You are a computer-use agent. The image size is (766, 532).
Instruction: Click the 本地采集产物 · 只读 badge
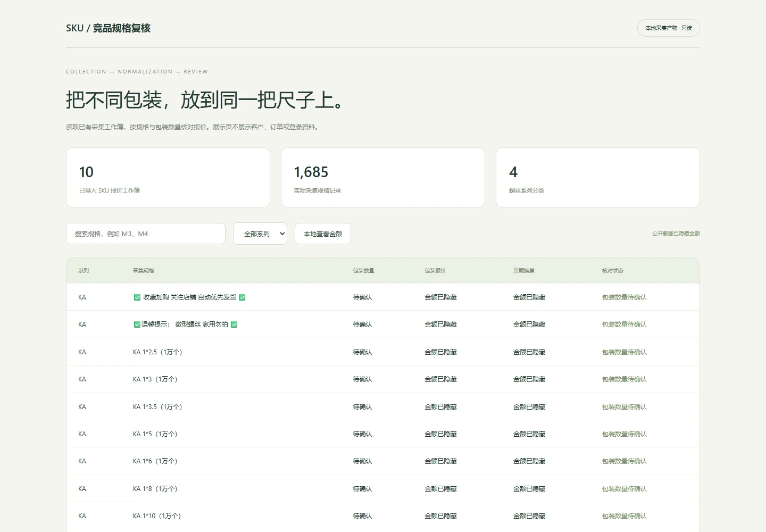point(669,28)
